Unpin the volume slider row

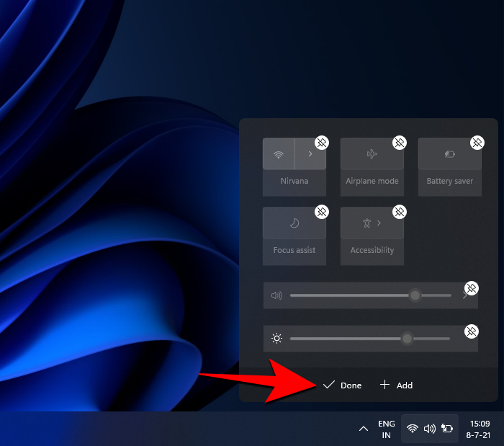pos(472,288)
